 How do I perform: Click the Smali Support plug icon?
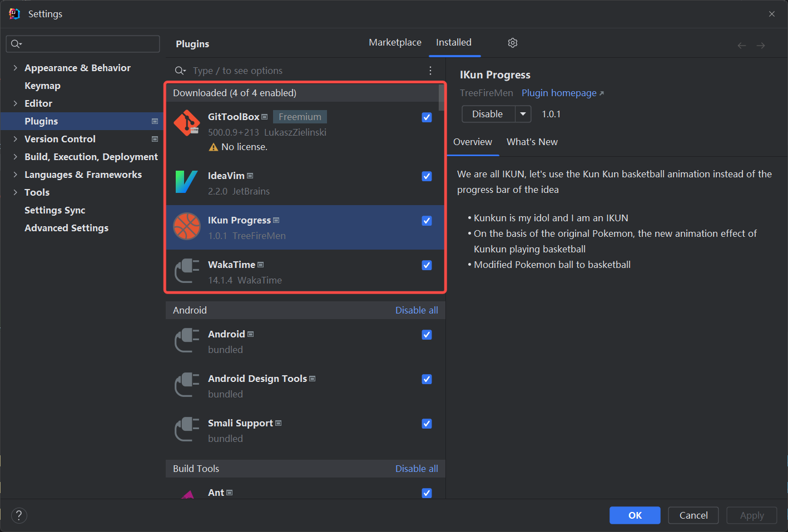[187, 429]
